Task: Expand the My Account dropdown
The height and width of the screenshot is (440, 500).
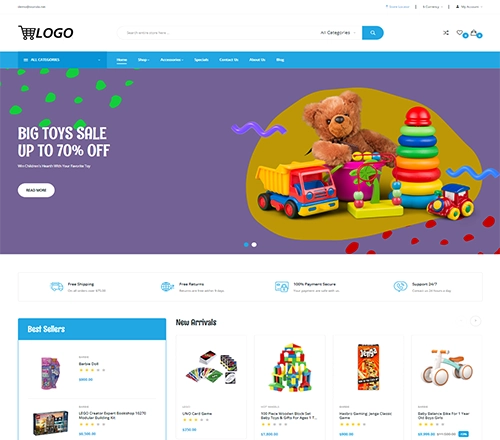Action: (x=469, y=7)
